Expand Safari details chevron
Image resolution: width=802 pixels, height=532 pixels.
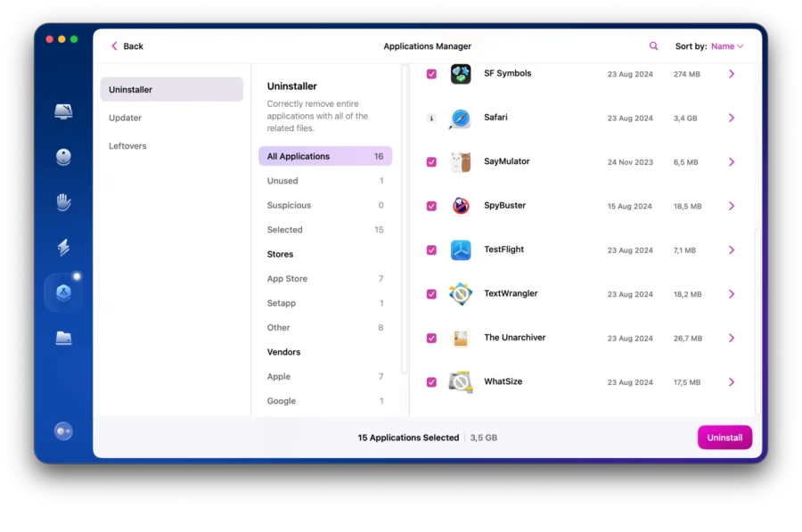[x=732, y=119]
